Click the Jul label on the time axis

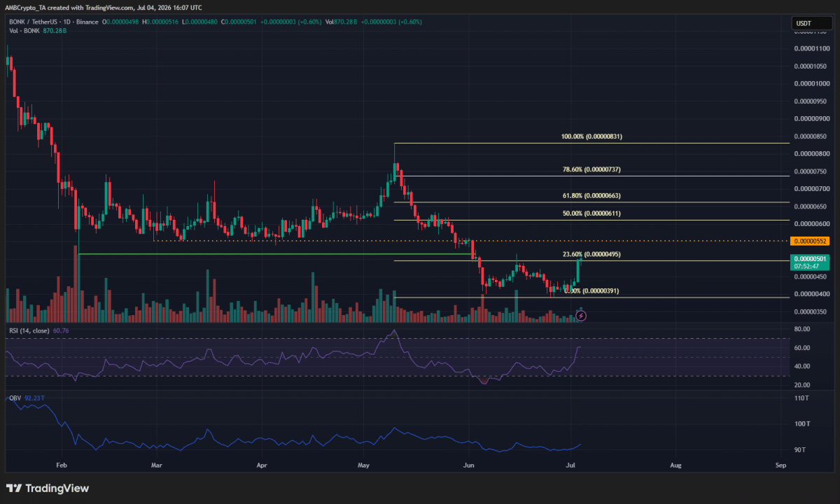(x=570, y=464)
